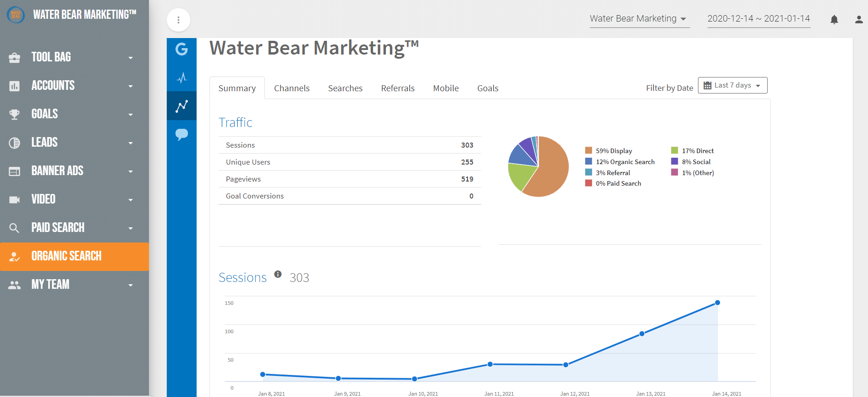Click the Organic Search legend color swatch
Screen dimensions: 868x397
click(x=588, y=161)
